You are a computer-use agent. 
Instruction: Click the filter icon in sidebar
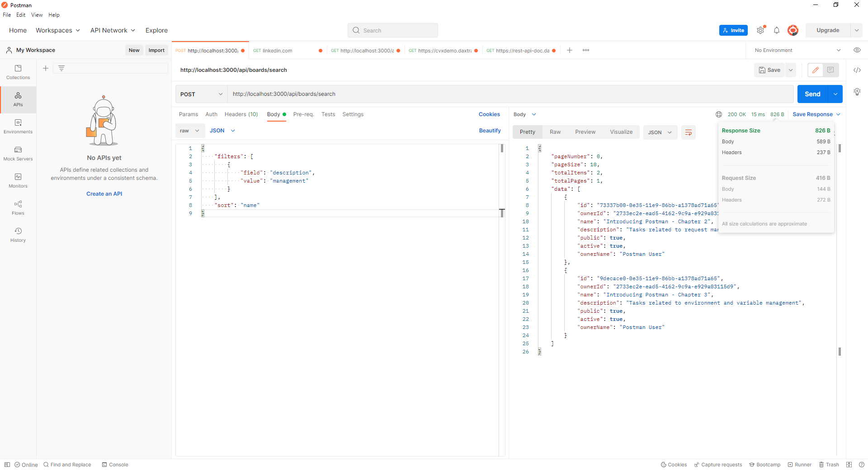coord(61,68)
